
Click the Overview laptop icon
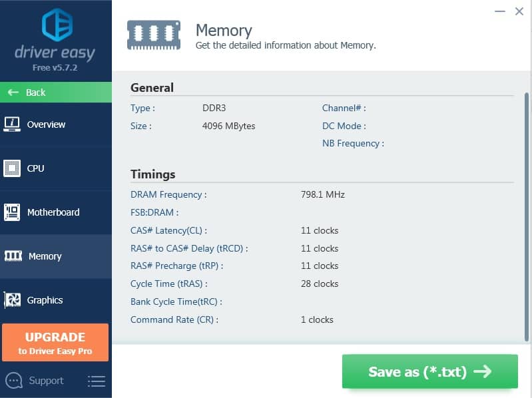[x=12, y=124]
